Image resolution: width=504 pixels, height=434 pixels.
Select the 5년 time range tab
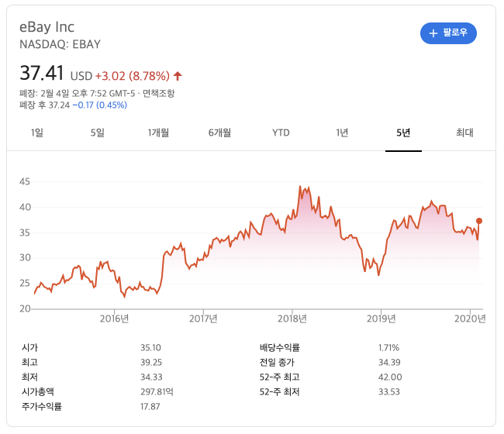click(x=403, y=133)
